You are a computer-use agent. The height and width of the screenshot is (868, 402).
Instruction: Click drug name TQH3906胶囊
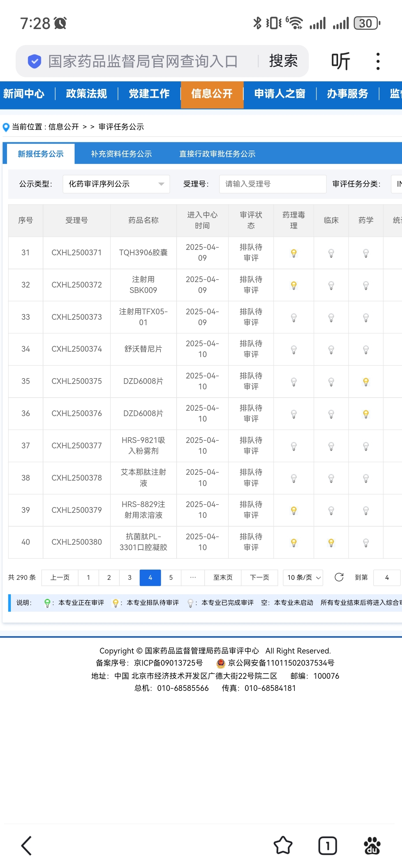click(143, 253)
